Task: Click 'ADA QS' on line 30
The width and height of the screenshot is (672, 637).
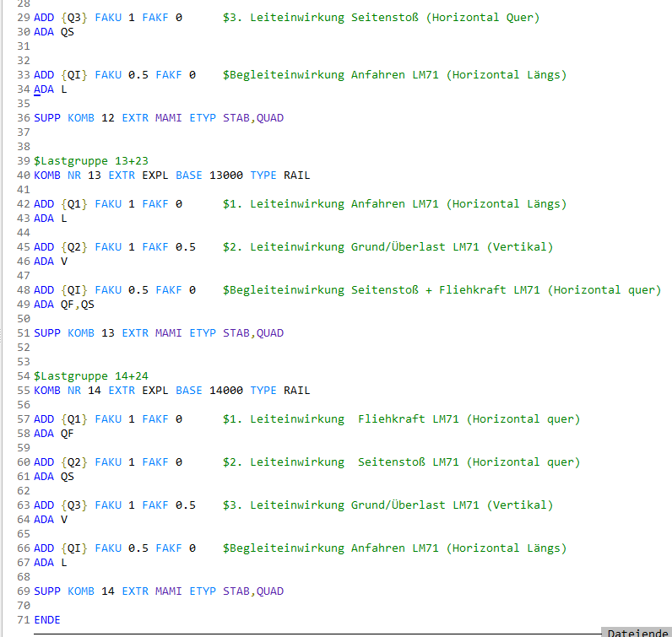Action: tap(53, 32)
